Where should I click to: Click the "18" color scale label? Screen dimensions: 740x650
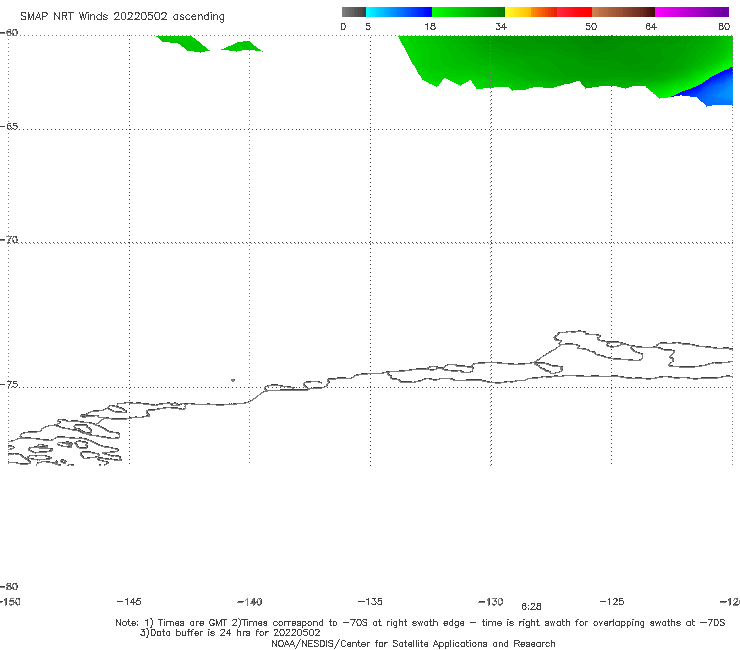430,26
